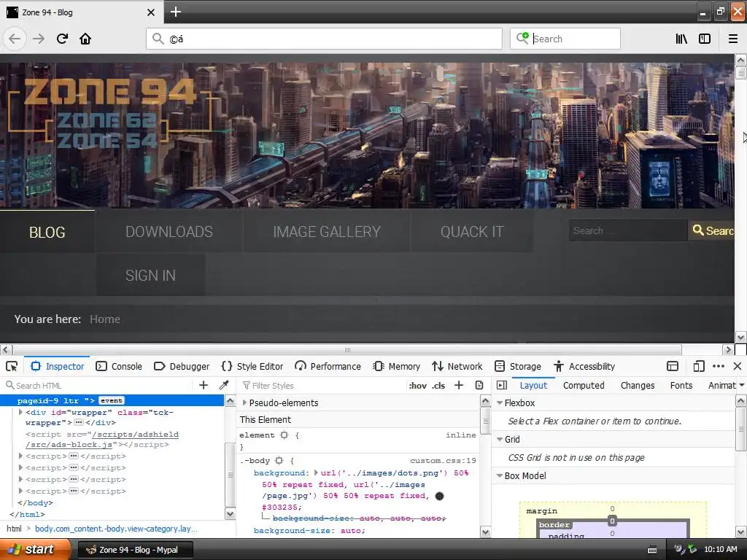Activate the element picker tool
The image size is (747, 560).
tap(12, 366)
